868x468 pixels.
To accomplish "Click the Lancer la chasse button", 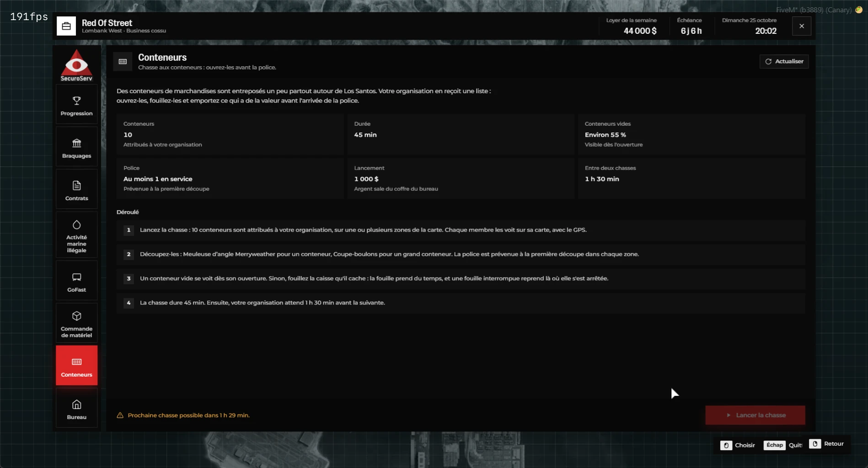I will pyautogui.click(x=755, y=415).
